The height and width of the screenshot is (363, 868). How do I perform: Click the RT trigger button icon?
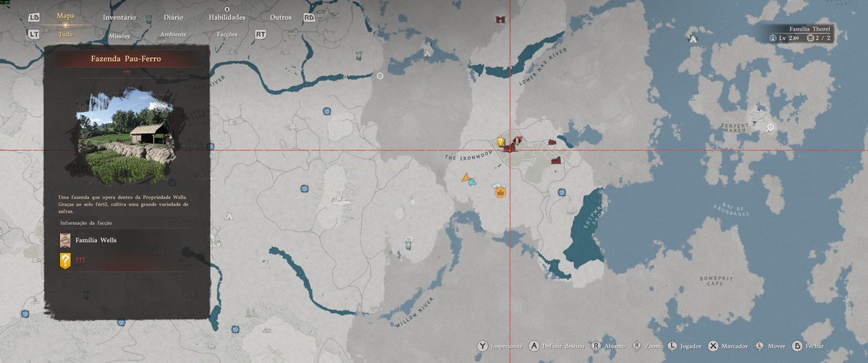pos(261,34)
